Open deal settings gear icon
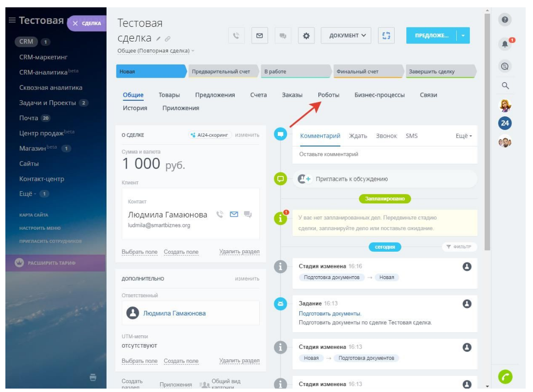The width and height of the screenshot is (533, 392). point(306,35)
